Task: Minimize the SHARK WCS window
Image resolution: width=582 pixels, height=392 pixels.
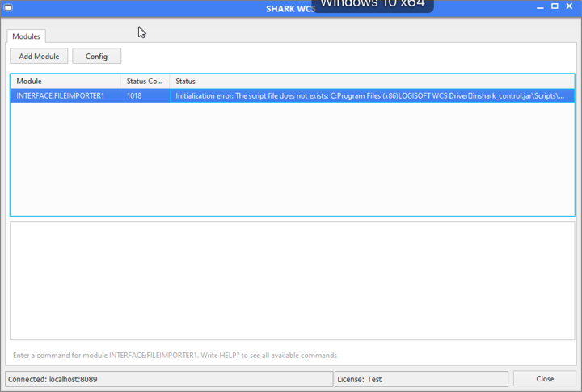Action: [x=540, y=6]
